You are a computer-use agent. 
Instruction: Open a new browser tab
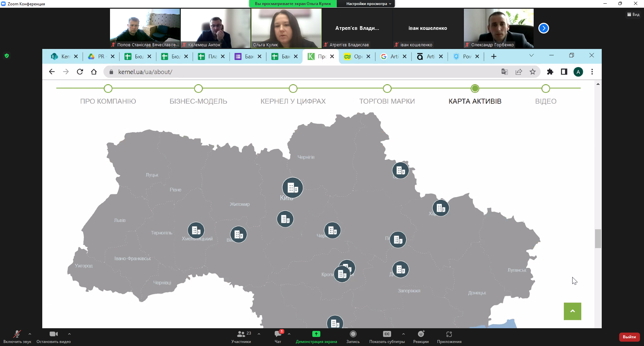point(494,57)
